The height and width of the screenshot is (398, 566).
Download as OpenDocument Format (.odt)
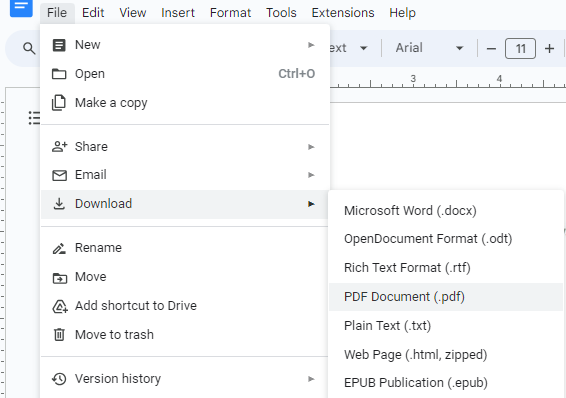pyautogui.click(x=446, y=239)
